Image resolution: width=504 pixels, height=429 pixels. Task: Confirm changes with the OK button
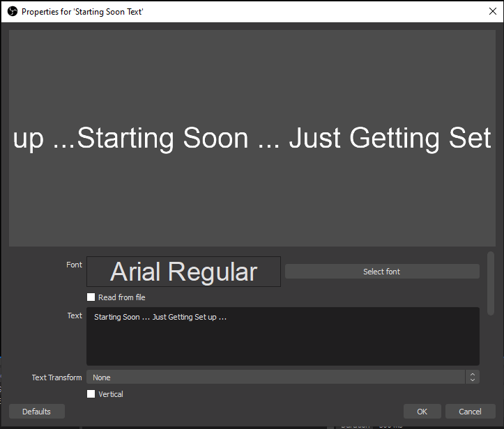[422, 412]
